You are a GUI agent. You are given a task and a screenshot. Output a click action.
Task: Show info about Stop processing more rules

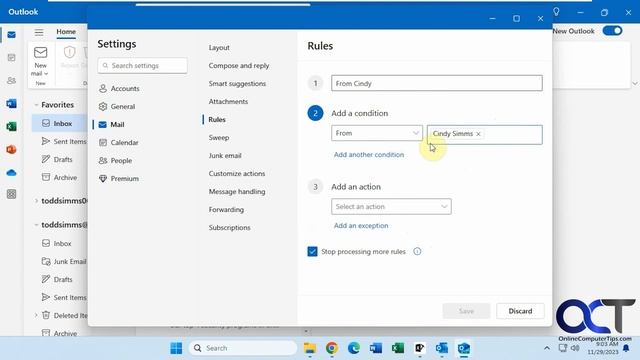(x=417, y=251)
